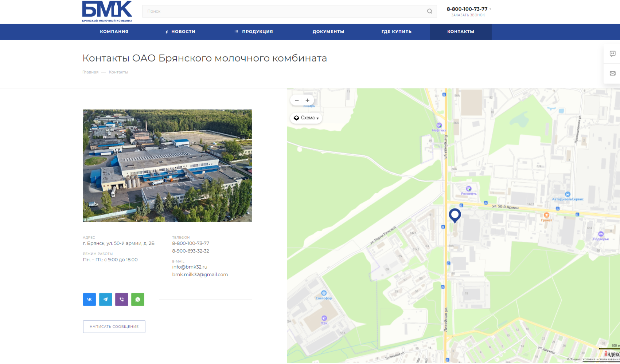The image size is (620, 364).
Task: Open the feedback chat icon on right edge
Action: pos(612,54)
